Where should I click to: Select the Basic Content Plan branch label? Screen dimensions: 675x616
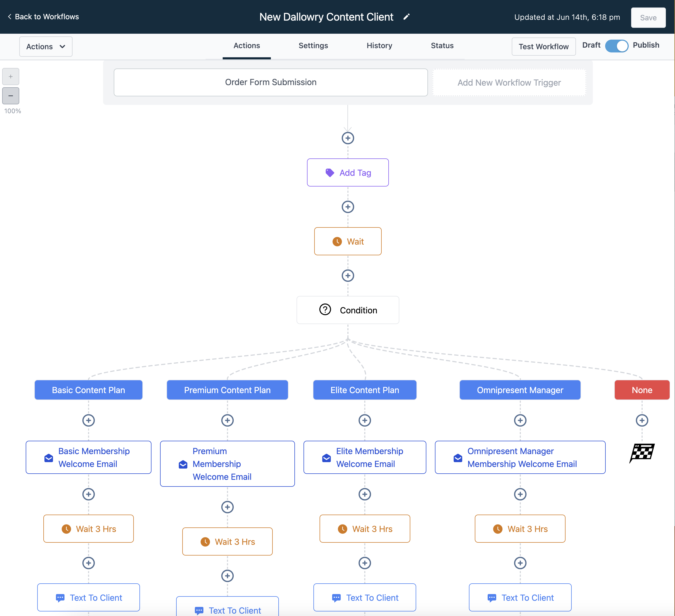click(88, 390)
